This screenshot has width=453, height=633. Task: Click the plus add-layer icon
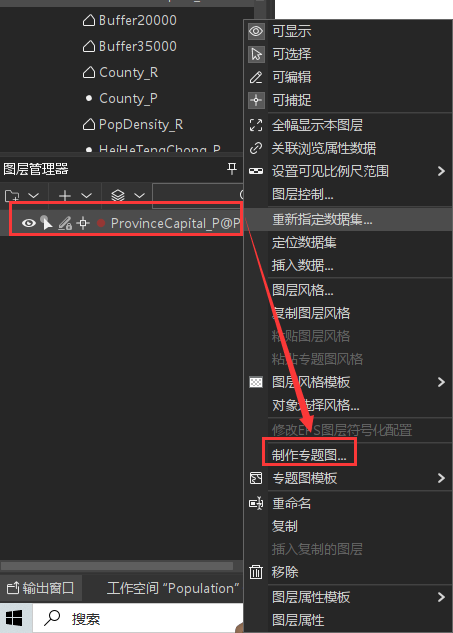[x=65, y=196]
